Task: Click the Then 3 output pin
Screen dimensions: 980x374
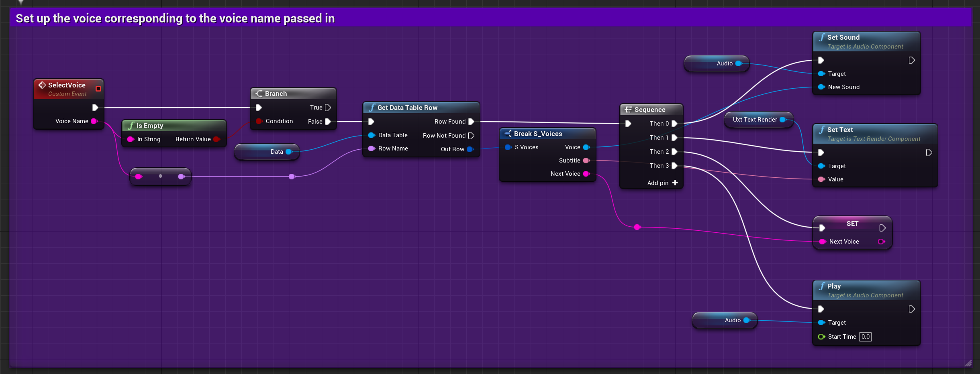Action: 674,166
